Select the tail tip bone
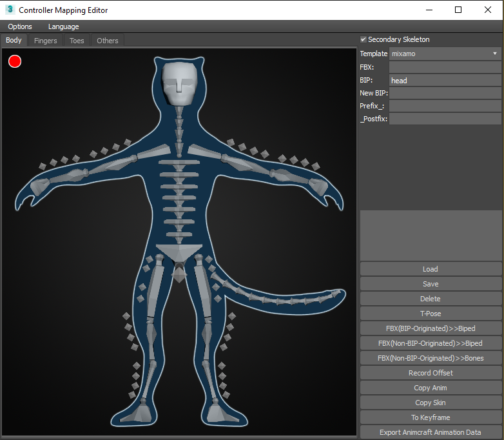Image resolution: width=504 pixels, height=440 pixels. click(x=335, y=294)
